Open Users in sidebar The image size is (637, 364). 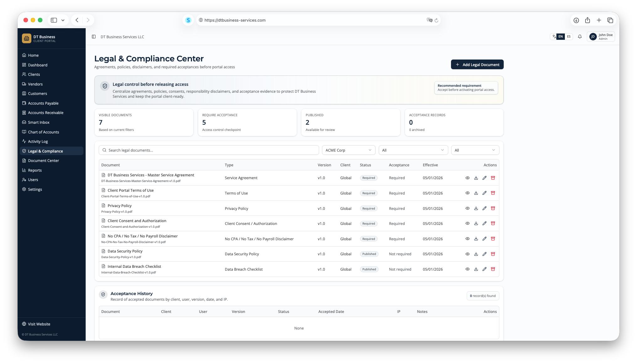pos(51,180)
